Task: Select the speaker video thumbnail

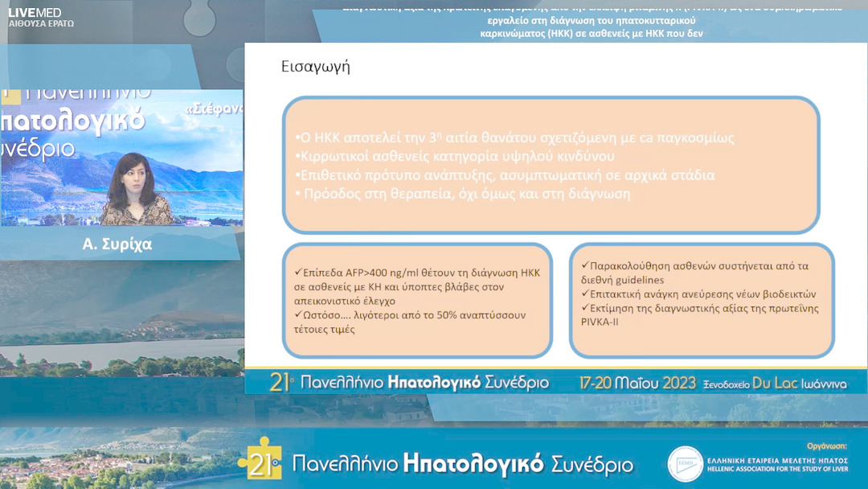Action: [x=121, y=158]
